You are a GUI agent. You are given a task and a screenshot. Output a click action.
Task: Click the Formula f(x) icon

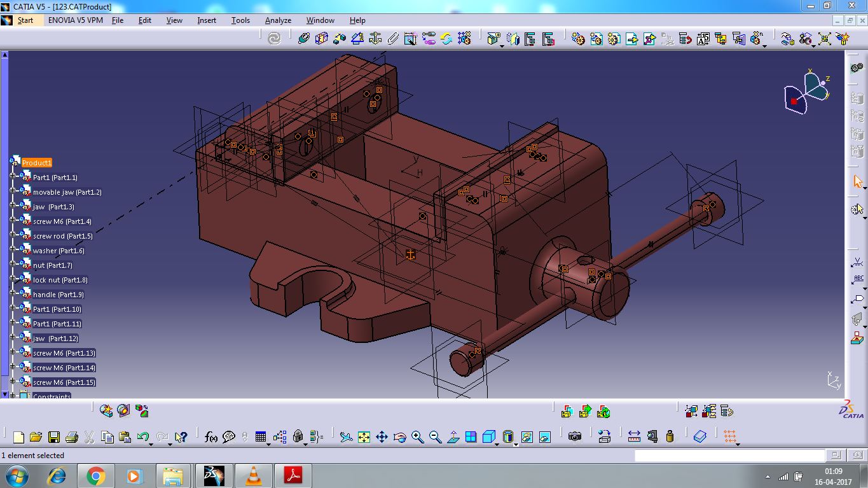coord(211,437)
